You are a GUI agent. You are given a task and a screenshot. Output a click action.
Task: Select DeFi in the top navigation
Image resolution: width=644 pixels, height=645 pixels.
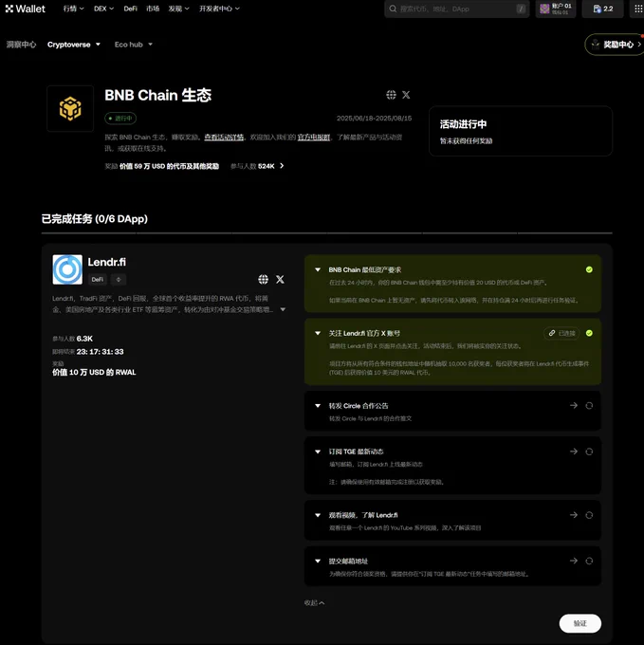(130, 9)
